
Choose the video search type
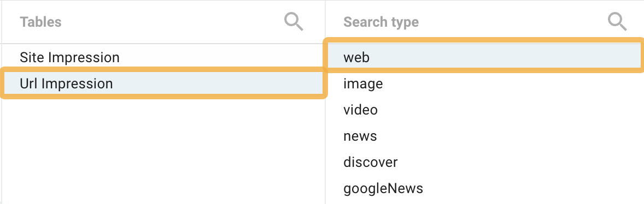click(484, 110)
